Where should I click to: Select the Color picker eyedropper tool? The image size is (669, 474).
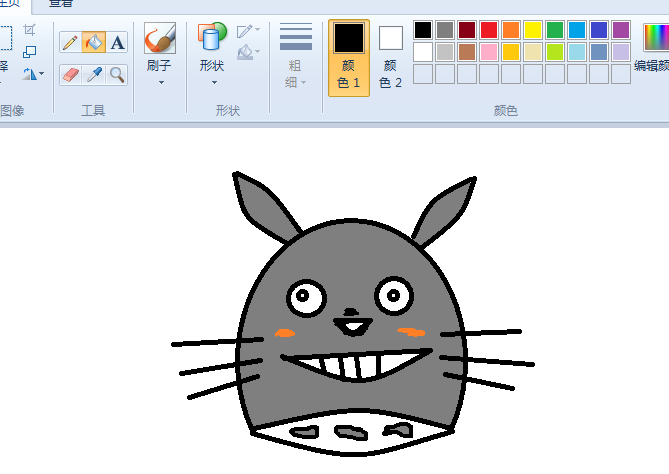click(x=94, y=75)
